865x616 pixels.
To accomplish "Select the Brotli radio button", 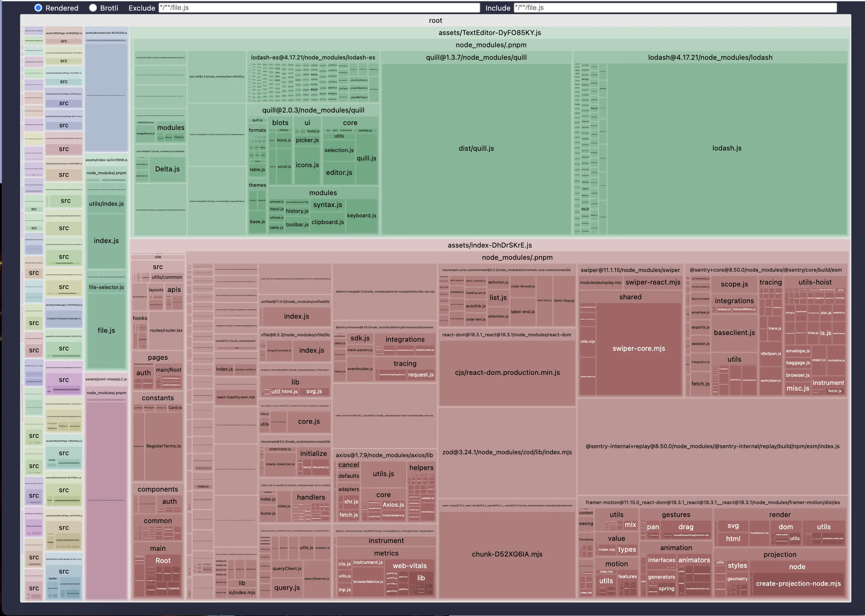I will 93,8.
